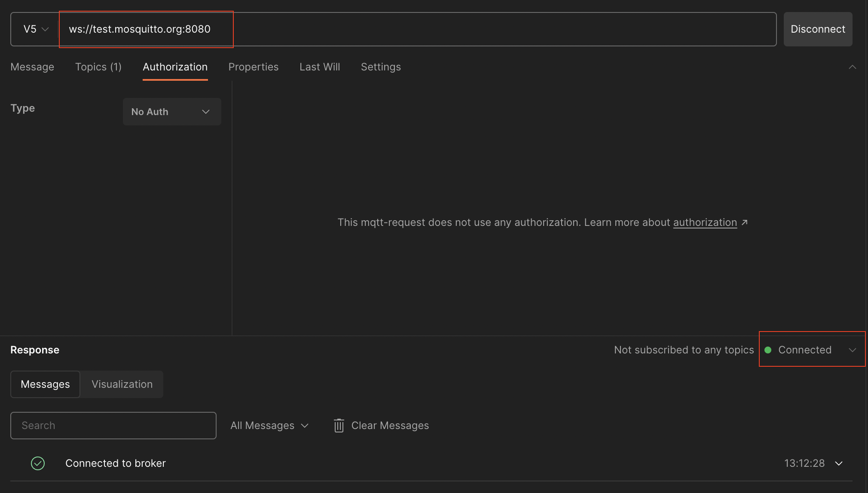Clear messages using the trash icon

pos(339,426)
